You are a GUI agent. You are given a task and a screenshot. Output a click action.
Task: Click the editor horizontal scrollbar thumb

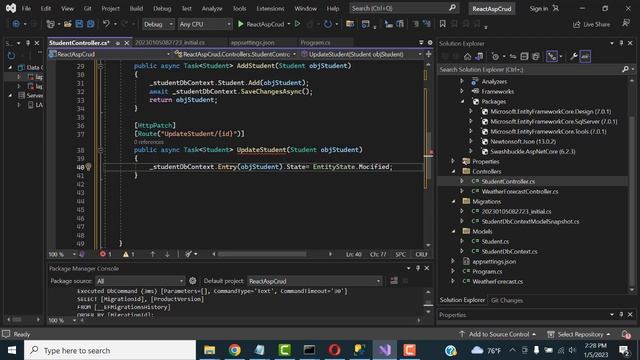click(262, 254)
